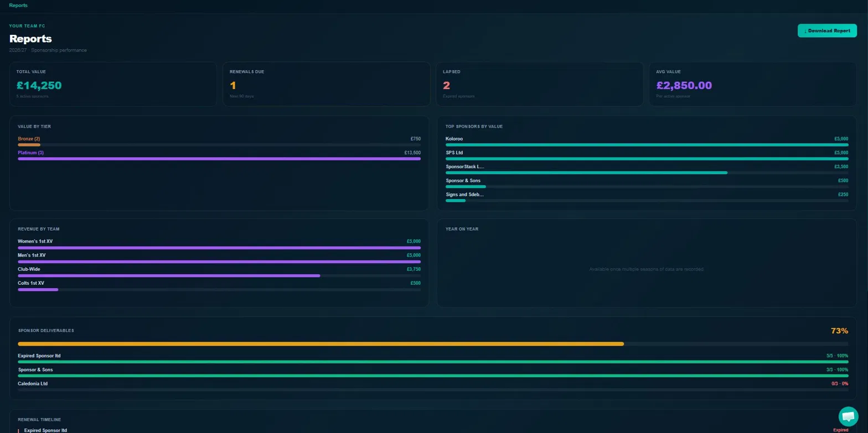Click the Colts 1st XV revenue bar
Image resolution: width=868 pixels, height=433 pixels.
click(x=219, y=289)
